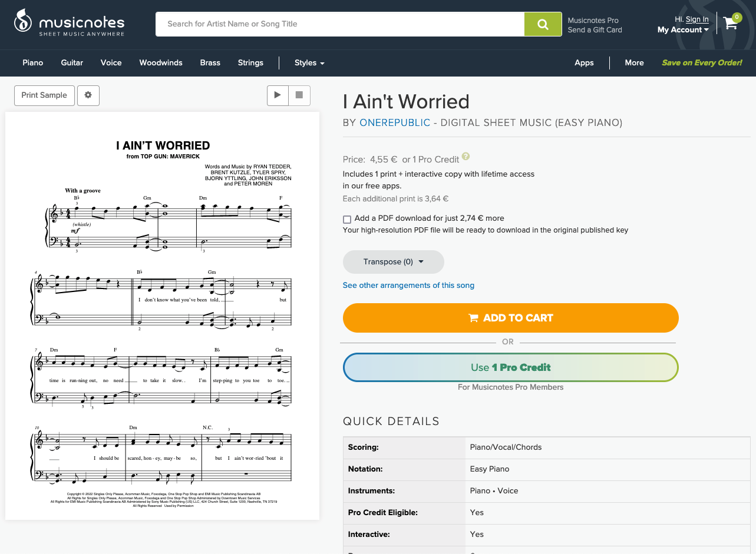Use 1 Pro Credit button

[511, 367]
